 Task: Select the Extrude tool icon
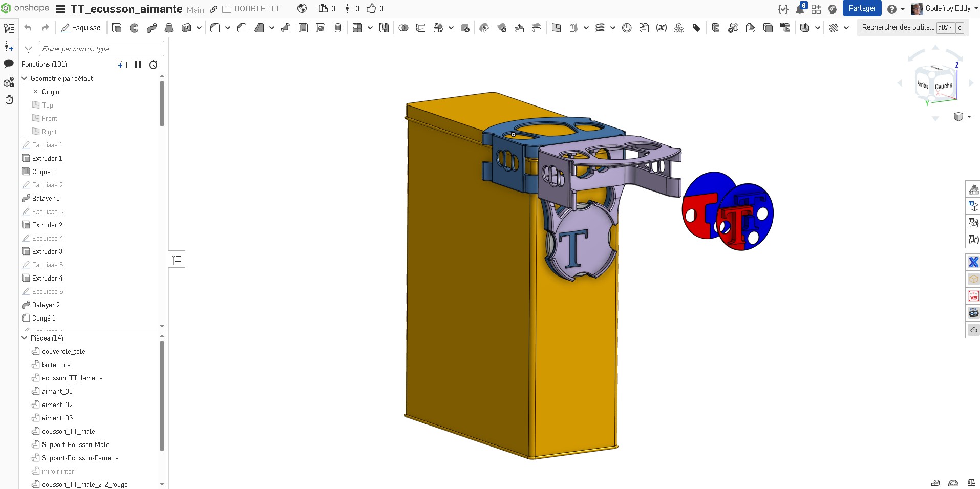click(117, 28)
